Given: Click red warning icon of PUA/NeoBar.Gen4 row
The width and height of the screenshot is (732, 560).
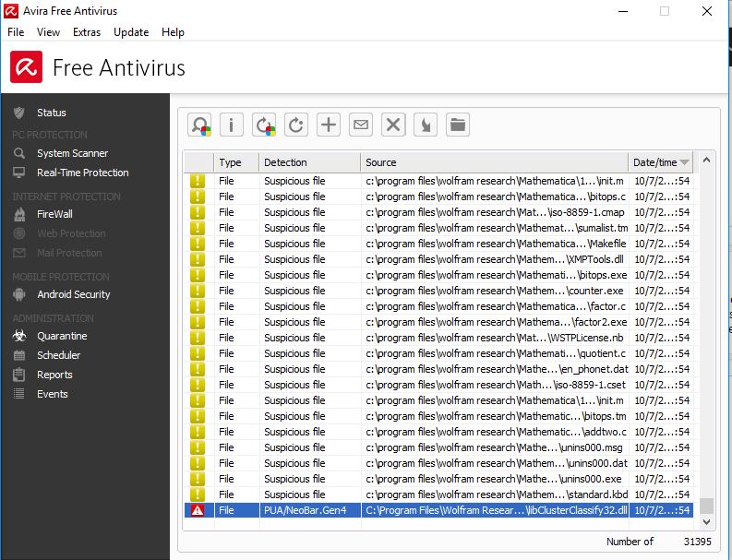Looking at the screenshot, I should click(198, 510).
